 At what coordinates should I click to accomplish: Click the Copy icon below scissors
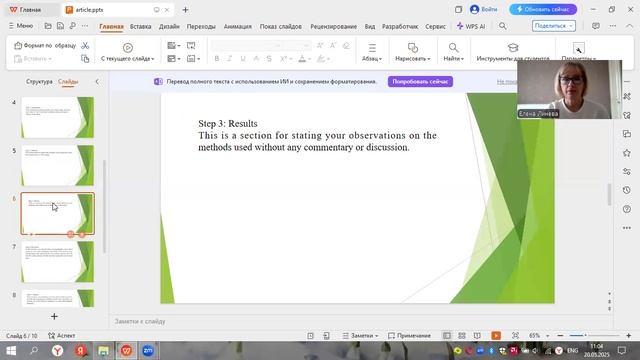[85, 59]
